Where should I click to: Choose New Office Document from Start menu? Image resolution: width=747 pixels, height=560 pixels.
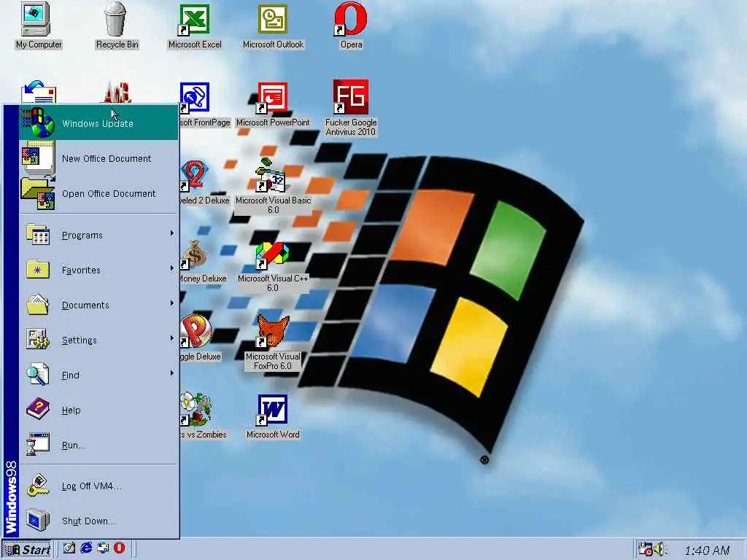tap(98, 158)
